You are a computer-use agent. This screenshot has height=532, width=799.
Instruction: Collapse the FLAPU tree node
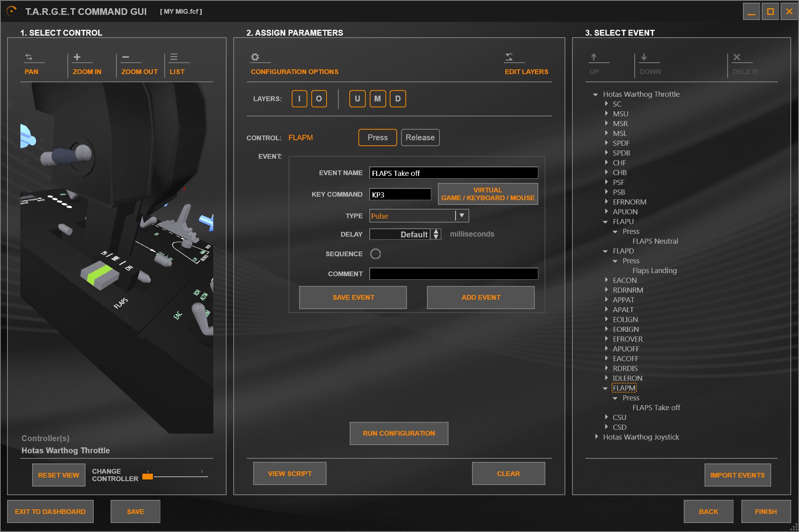tap(605, 222)
